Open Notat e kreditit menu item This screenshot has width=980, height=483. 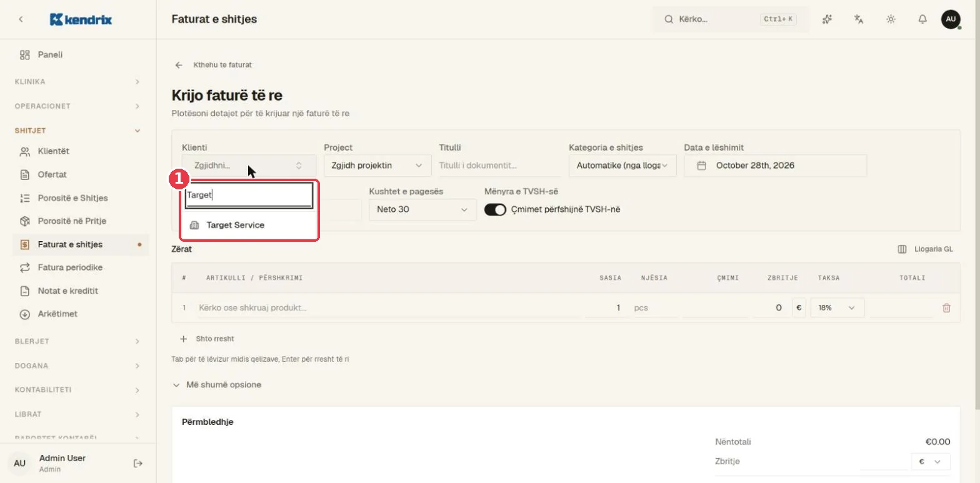[81, 291]
